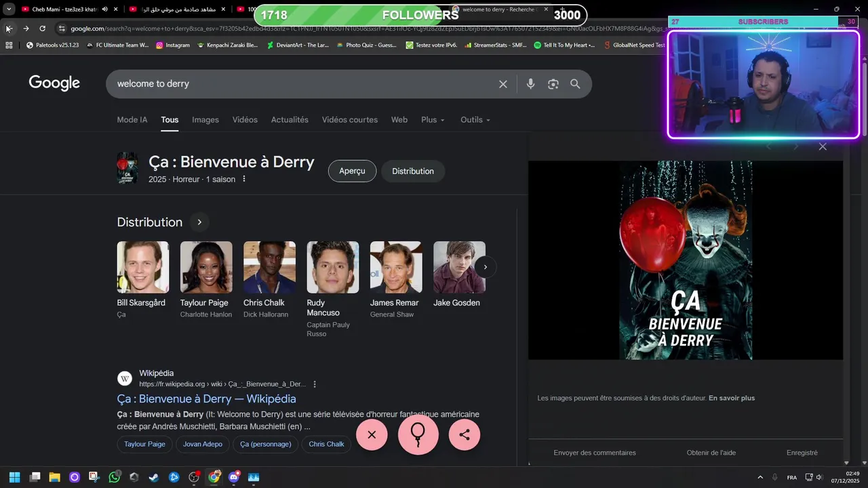Close the image preview panel
This screenshot has width=868, height=488.
(x=823, y=146)
